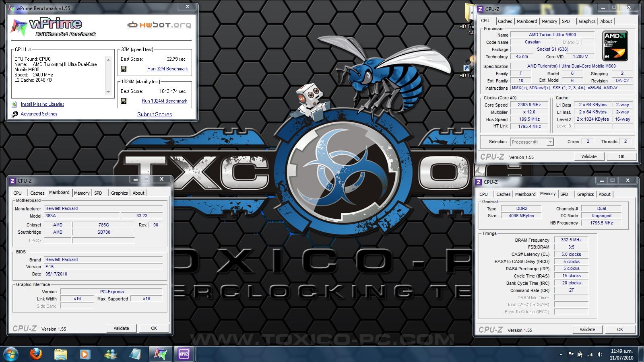Select CPU tab in Mainboard CPU-Z window
The height and width of the screenshot is (362, 644).
[18, 193]
